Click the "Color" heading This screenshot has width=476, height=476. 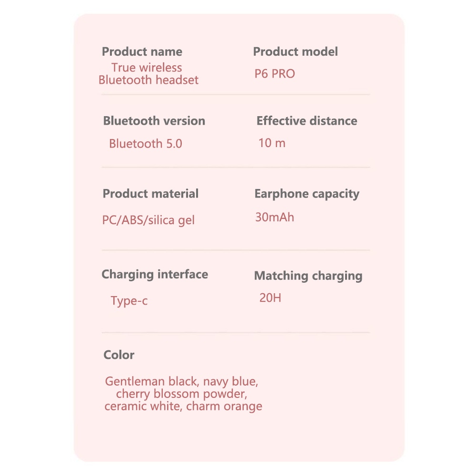[119, 355]
